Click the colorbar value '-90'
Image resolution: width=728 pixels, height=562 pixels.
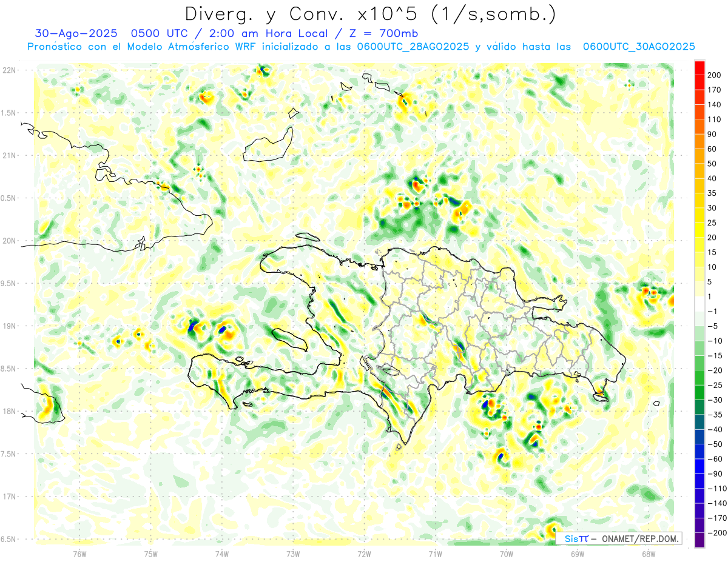pyautogui.click(x=715, y=473)
